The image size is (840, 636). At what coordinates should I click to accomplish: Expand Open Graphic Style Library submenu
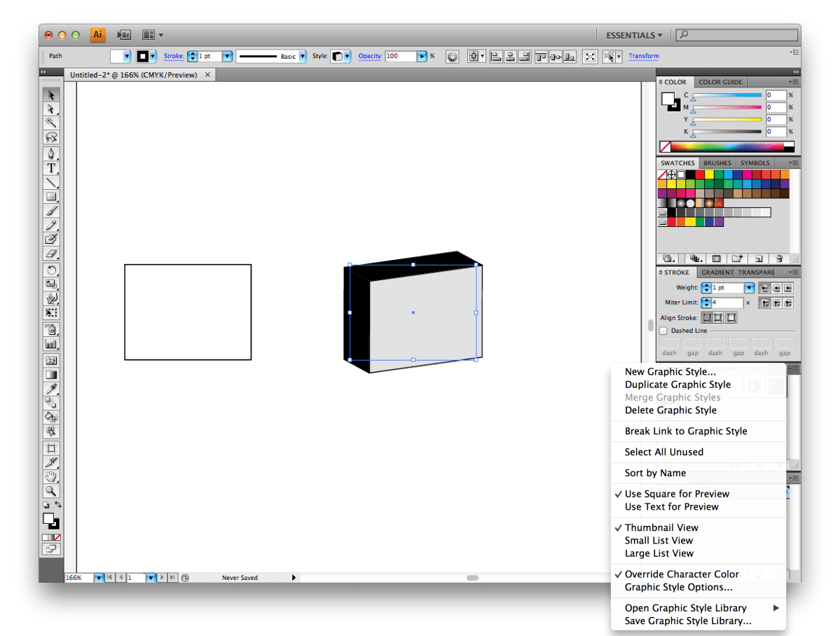coord(698,608)
